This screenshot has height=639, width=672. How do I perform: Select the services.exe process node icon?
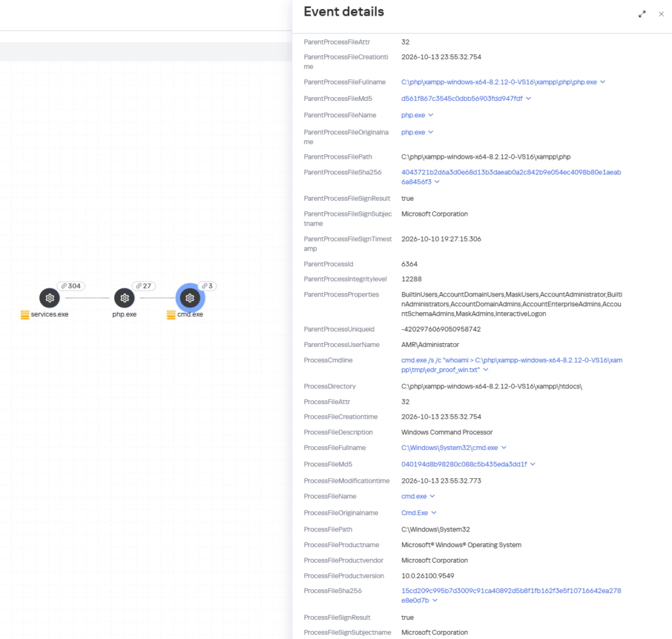point(50,298)
